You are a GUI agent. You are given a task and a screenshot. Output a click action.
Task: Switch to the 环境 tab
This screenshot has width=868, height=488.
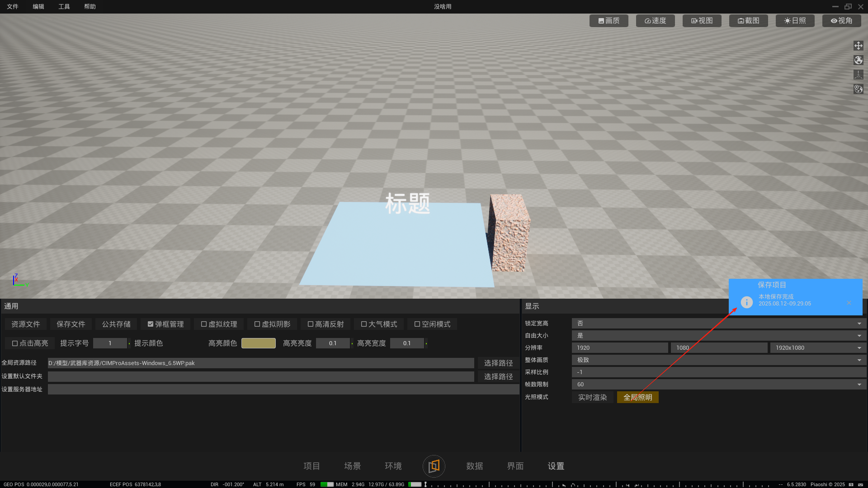pyautogui.click(x=393, y=466)
